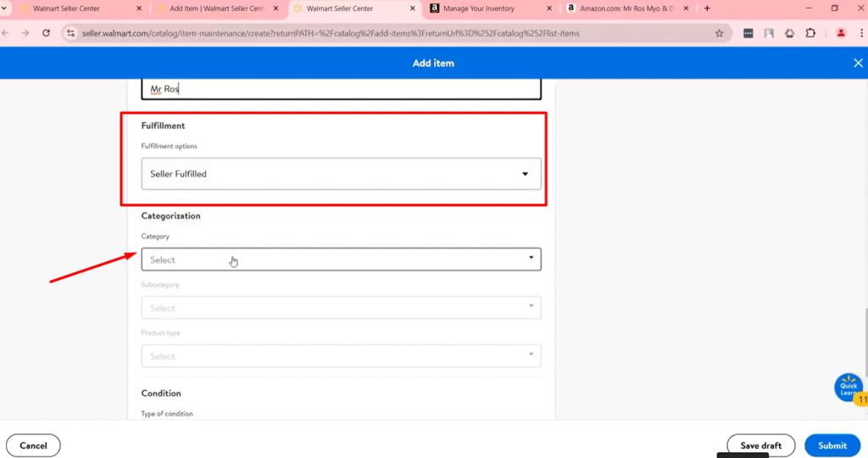The image size is (868, 458).
Task: Expand the Fulfillment options dropdown
Action: pos(341,174)
